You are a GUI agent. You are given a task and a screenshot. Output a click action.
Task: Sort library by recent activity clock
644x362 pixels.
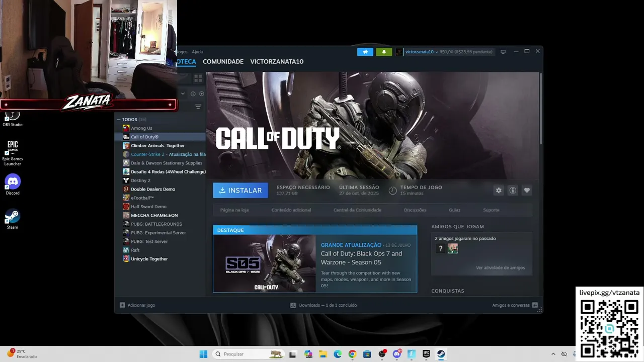[193, 94]
